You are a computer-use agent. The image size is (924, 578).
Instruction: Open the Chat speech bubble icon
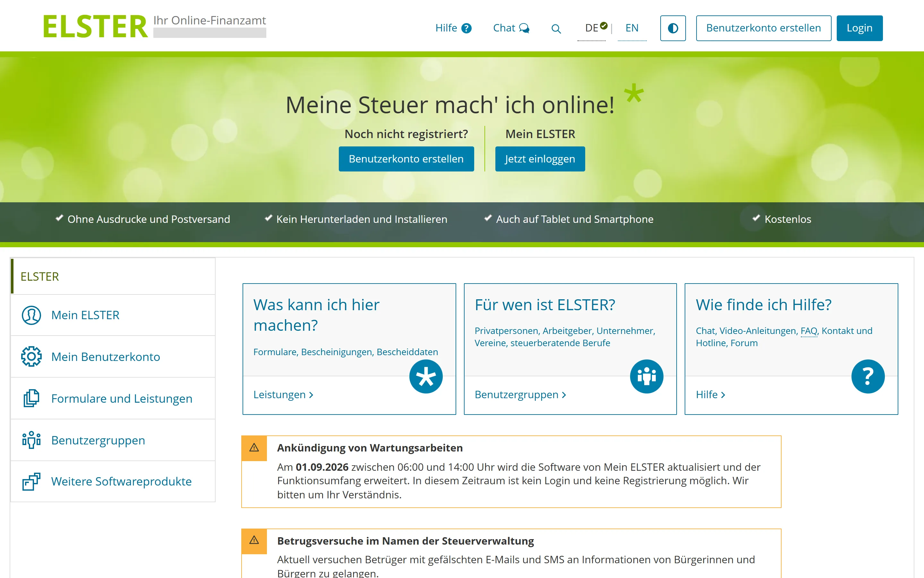[x=524, y=28]
